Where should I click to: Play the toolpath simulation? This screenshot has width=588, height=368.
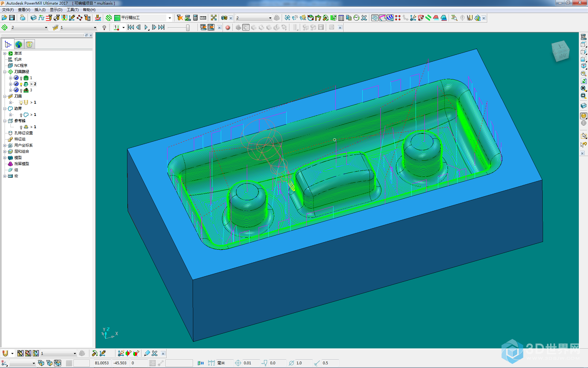(x=146, y=28)
